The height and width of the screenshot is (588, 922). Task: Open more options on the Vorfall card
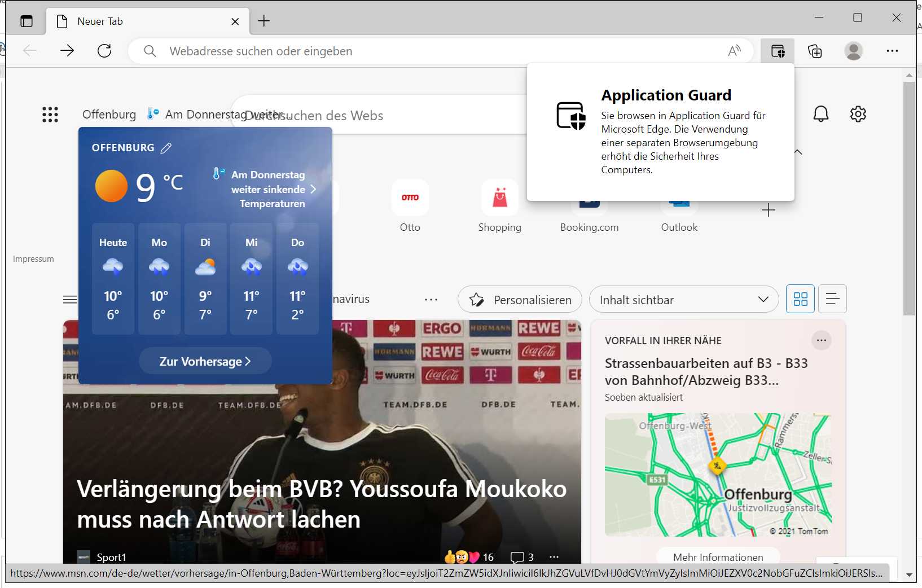pyautogui.click(x=822, y=340)
